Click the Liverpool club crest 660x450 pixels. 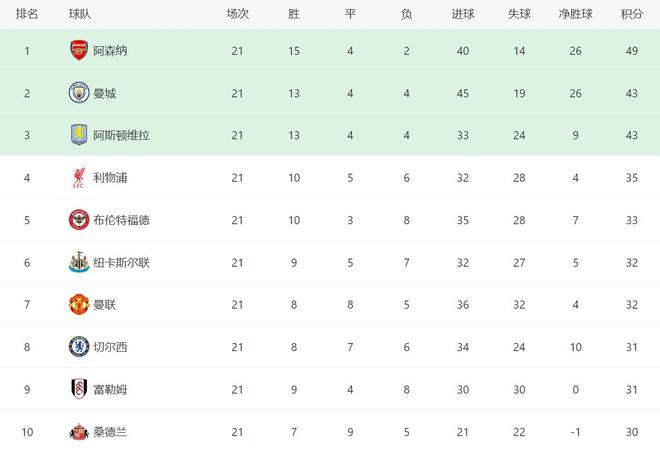(x=79, y=178)
